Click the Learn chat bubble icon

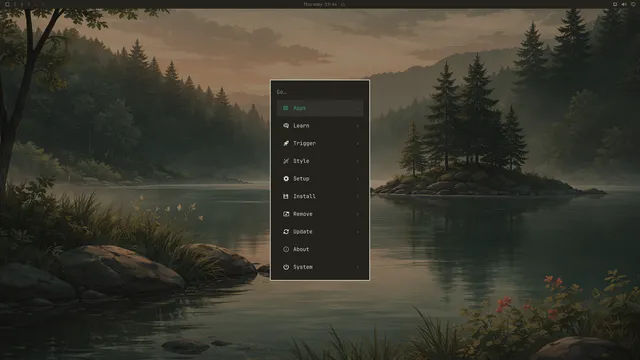(x=286, y=126)
